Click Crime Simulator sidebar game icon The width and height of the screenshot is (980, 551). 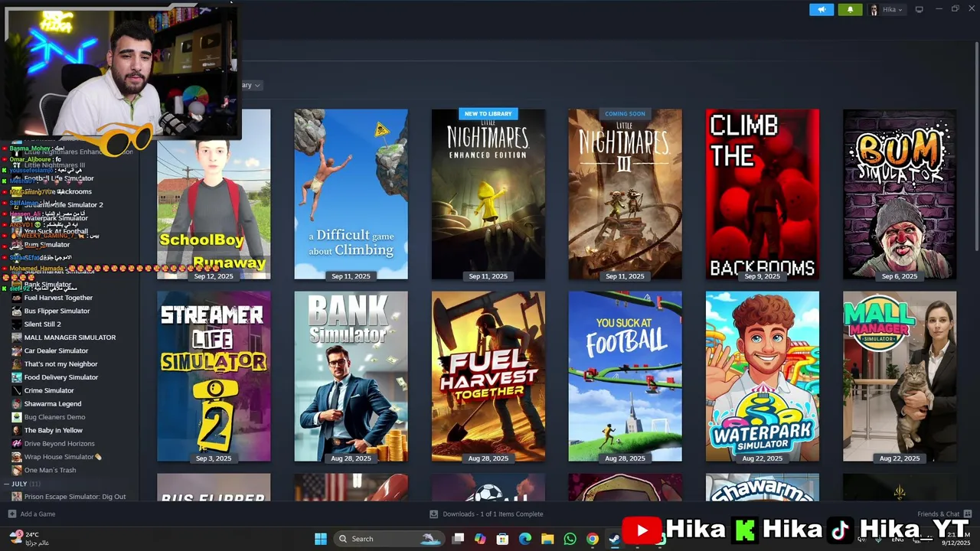17,390
